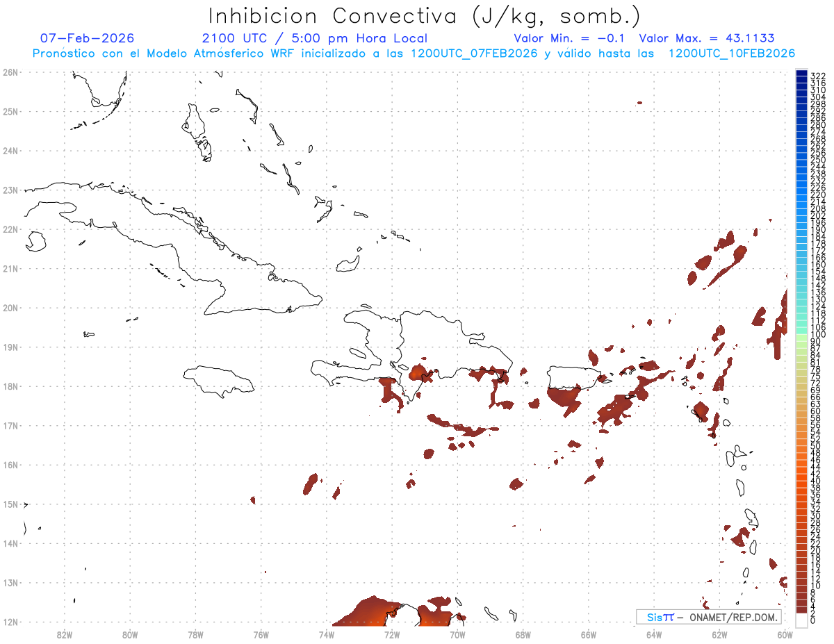The height and width of the screenshot is (644, 834).
Task: Click the 82W longitude label
Action: (x=65, y=634)
